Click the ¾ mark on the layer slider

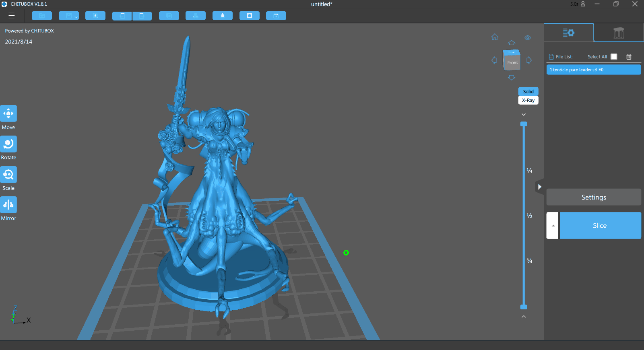point(529,261)
